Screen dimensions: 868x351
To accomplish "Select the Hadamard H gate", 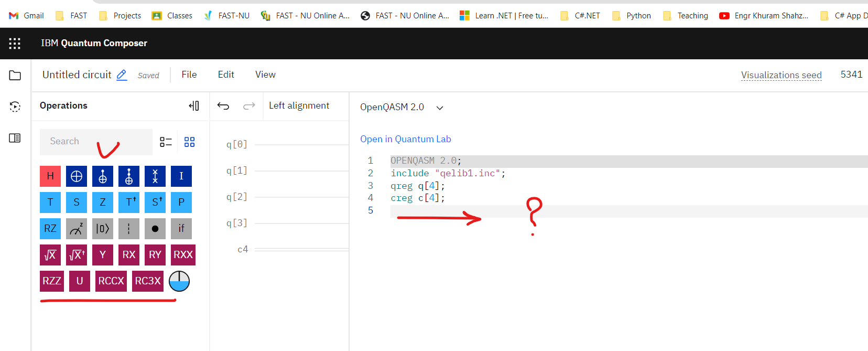I will tap(50, 176).
